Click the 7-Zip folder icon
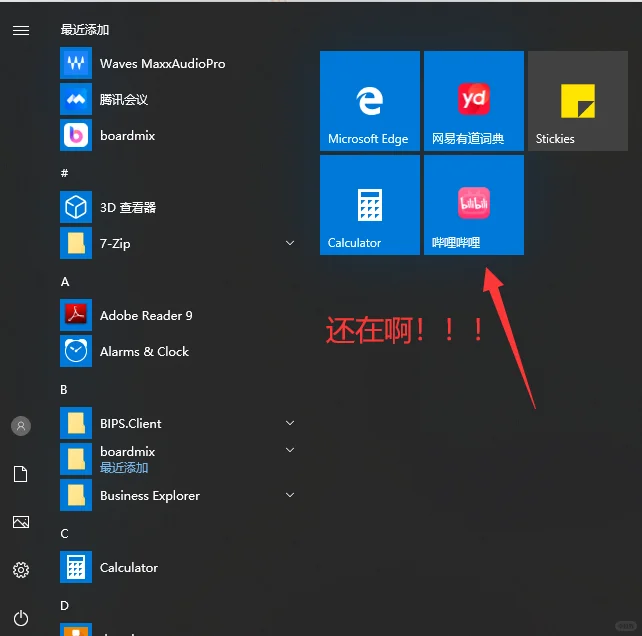 76,243
